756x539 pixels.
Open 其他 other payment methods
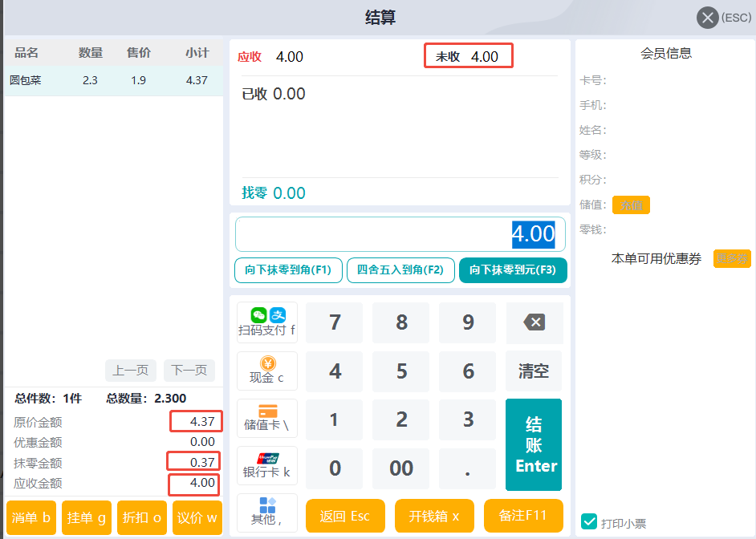(266, 511)
